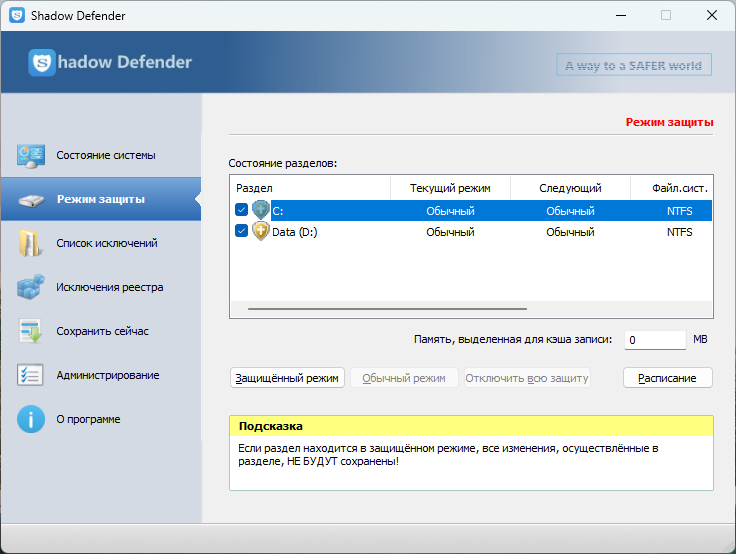Click the Защищённый режим button

click(287, 378)
